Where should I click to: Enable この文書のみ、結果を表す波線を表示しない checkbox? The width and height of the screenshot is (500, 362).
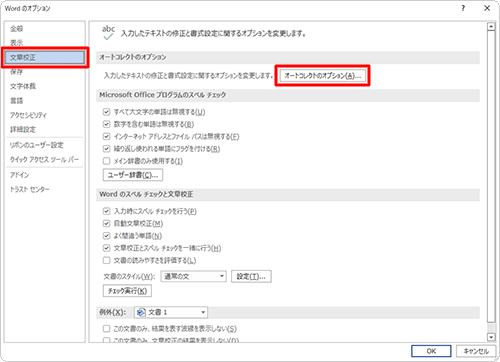point(106,329)
